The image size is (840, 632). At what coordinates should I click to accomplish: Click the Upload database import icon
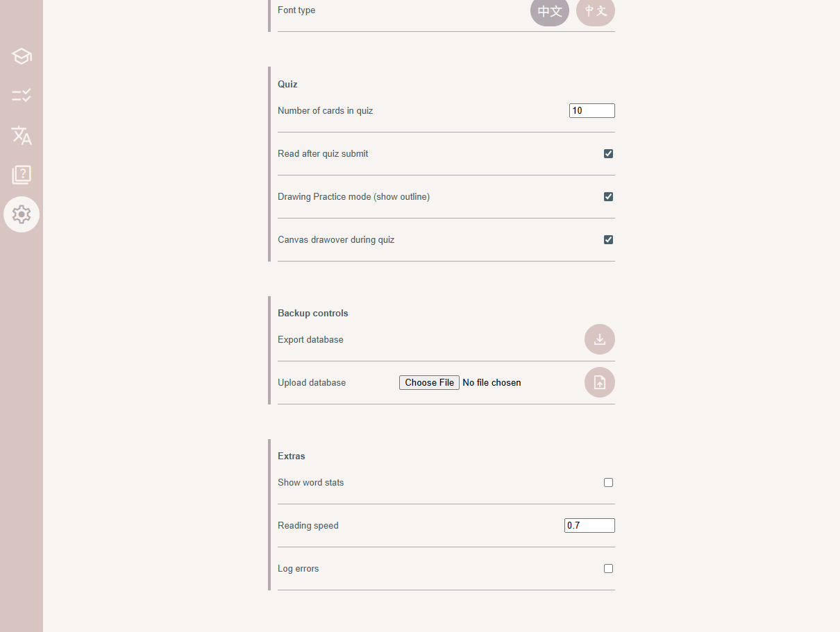(599, 382)
